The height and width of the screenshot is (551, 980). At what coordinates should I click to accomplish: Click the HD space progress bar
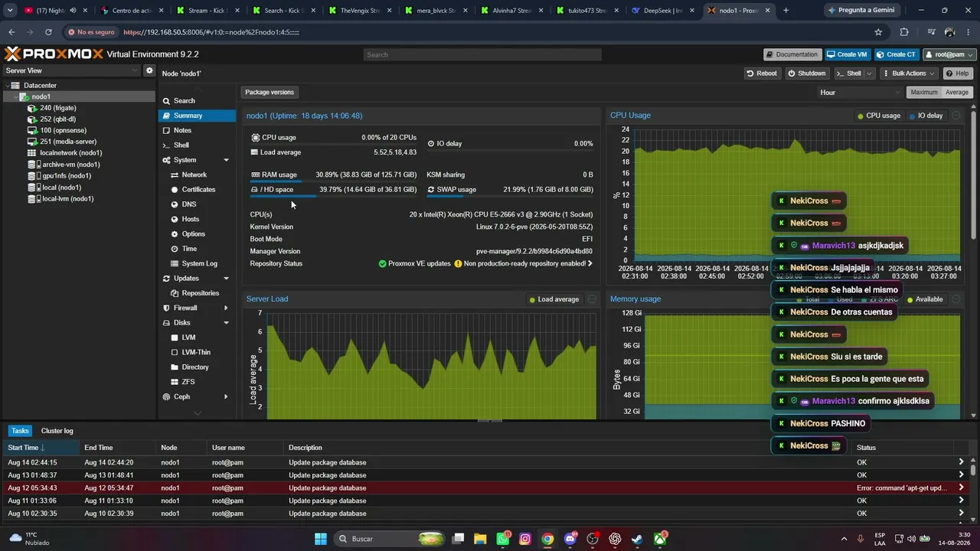pyautogui.click(x=333, y=196)
